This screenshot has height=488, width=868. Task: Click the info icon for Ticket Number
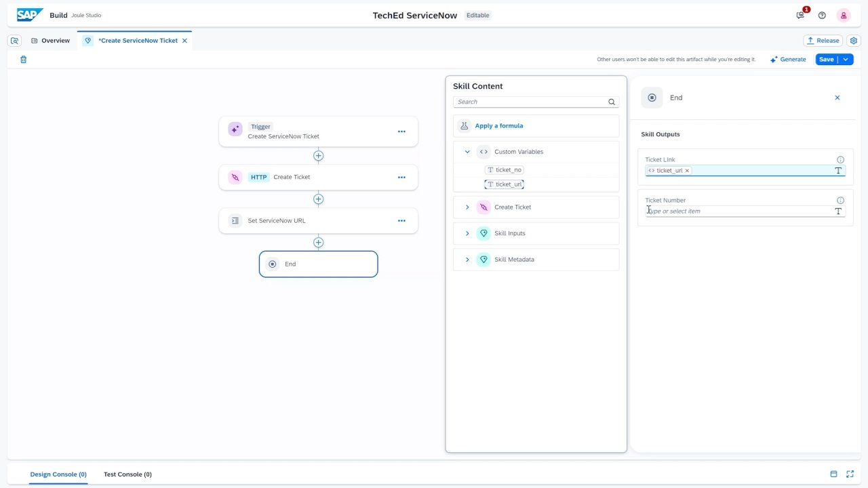tap(840, 201)
